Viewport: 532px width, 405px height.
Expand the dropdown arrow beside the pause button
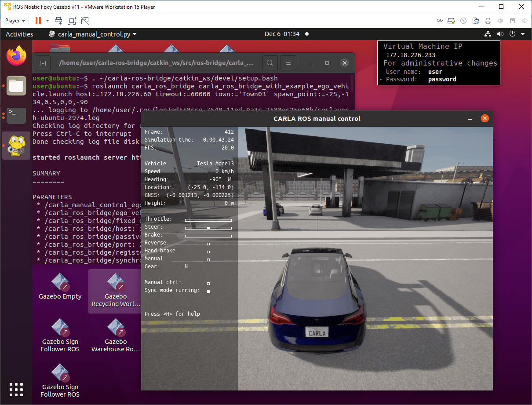(47, 21)
